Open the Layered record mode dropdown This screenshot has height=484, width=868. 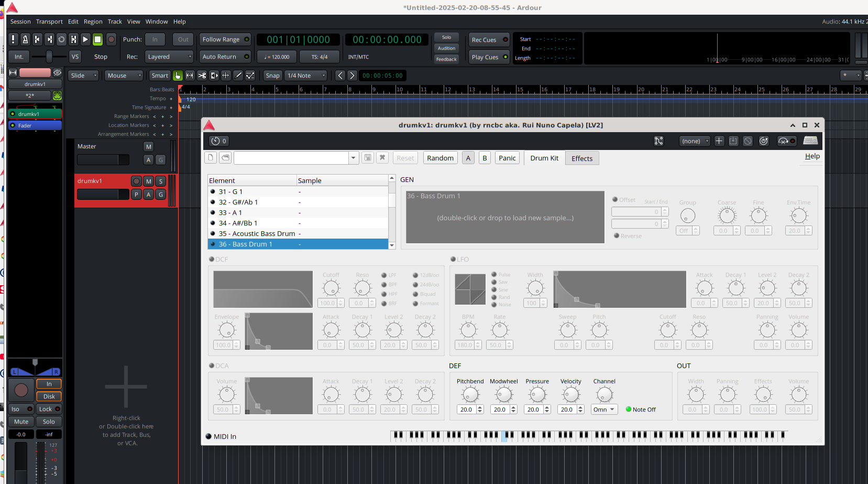coord(169,57)
